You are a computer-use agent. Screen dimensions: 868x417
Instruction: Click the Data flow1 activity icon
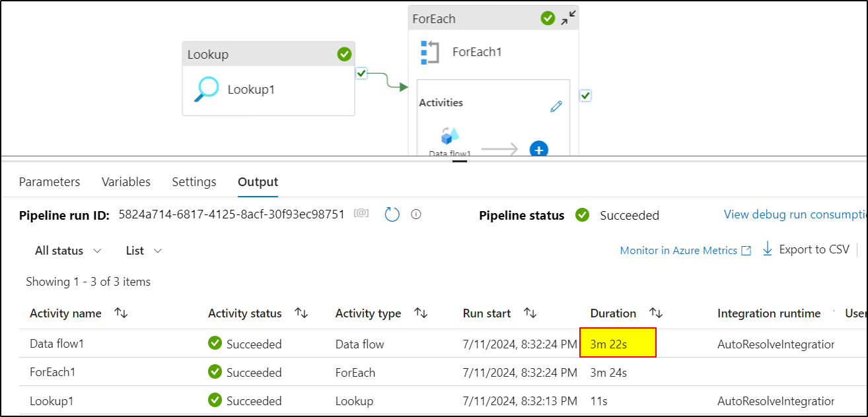pyautogui.click(x=450, y=136)
